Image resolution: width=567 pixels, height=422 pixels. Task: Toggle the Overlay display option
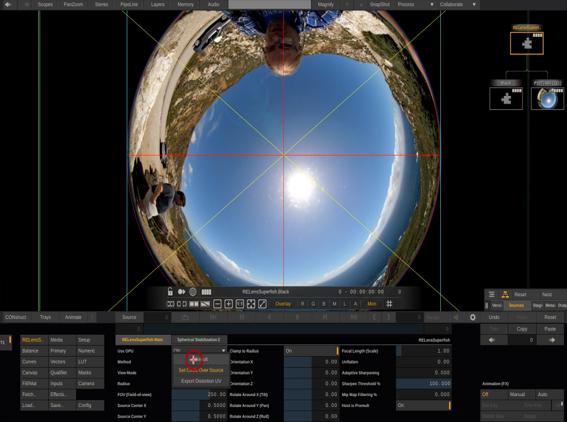tap(283, 304)
